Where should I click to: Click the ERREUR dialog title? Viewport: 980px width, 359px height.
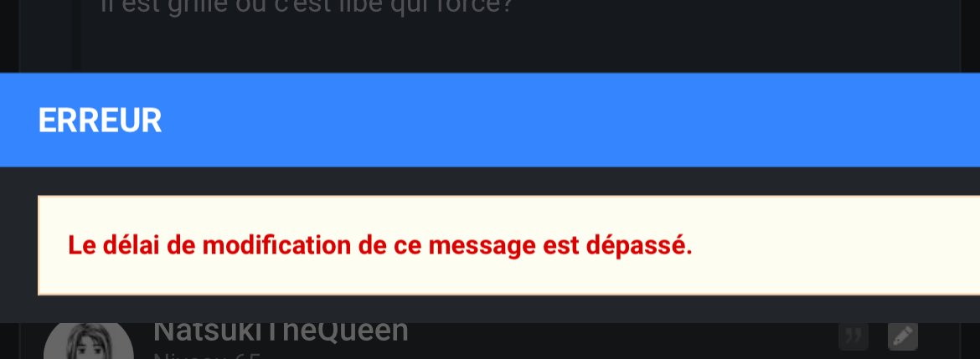tap(100, 121)
